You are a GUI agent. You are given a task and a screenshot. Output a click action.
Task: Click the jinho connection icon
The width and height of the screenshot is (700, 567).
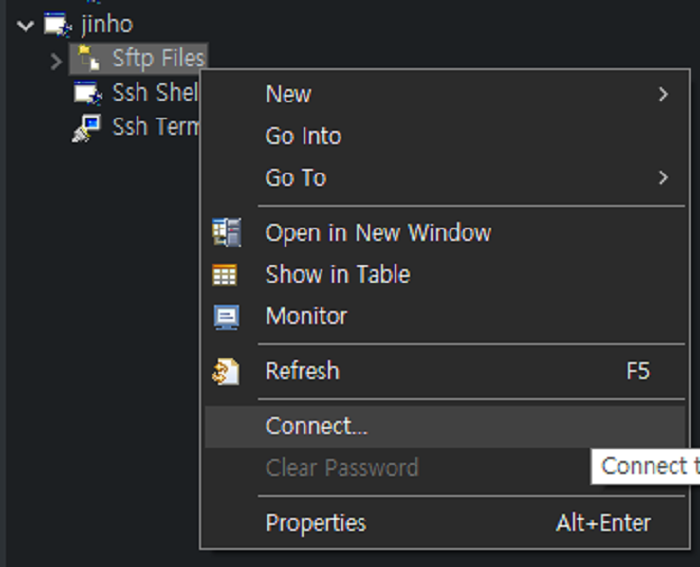click(56, 25)
